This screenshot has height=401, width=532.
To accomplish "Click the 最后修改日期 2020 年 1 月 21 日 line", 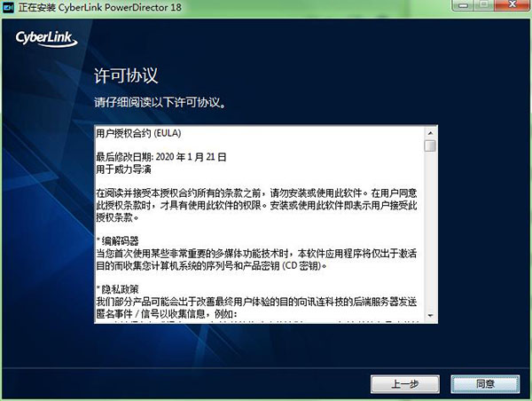I will click(161, 157).
